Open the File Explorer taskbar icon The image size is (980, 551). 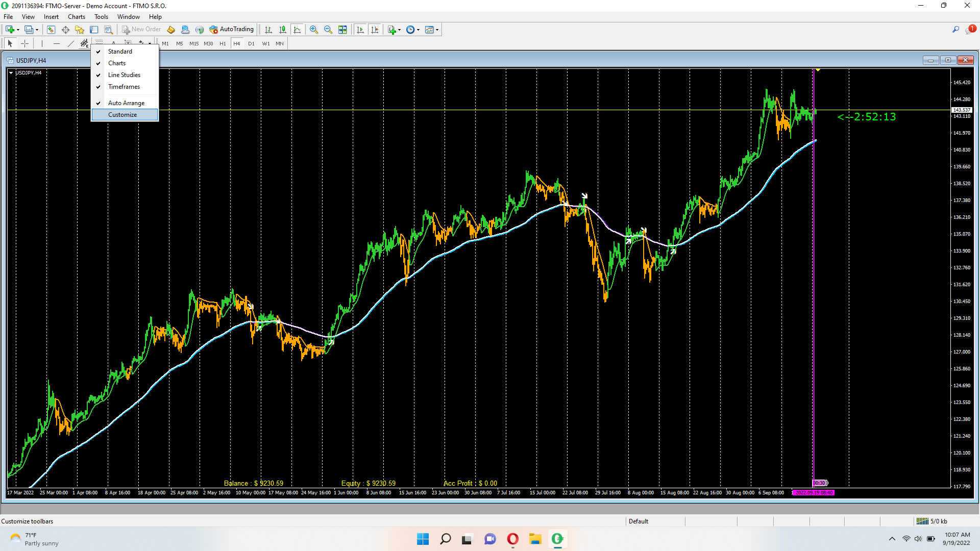click(x=535, y=539)
